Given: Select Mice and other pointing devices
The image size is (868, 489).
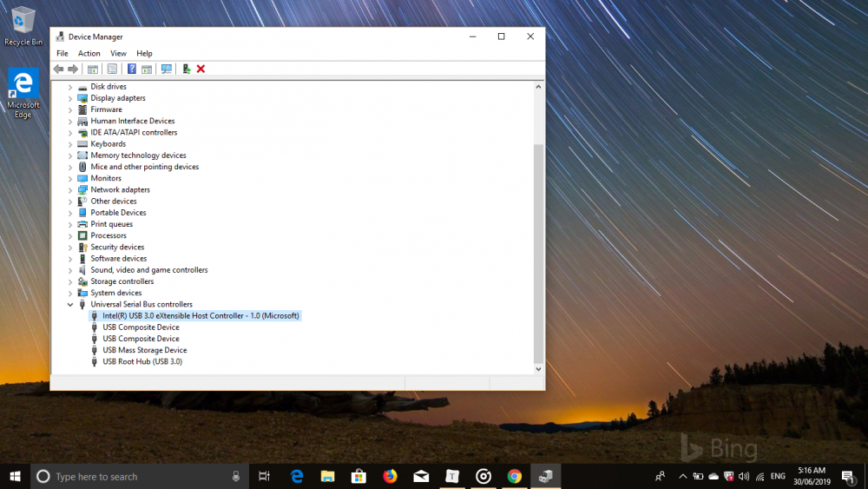Looking at the screenshot, I should click(144, 167).
